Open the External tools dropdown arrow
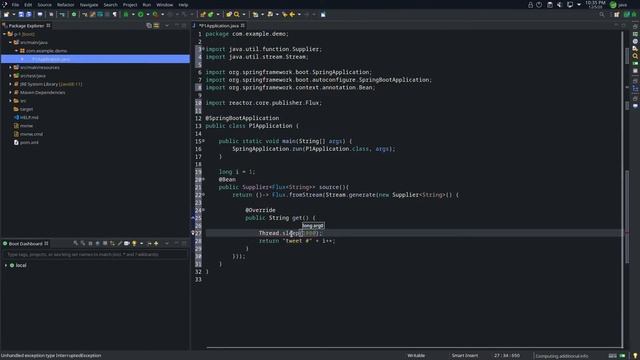This screenshot has height=360, width=640. [162, 14]
